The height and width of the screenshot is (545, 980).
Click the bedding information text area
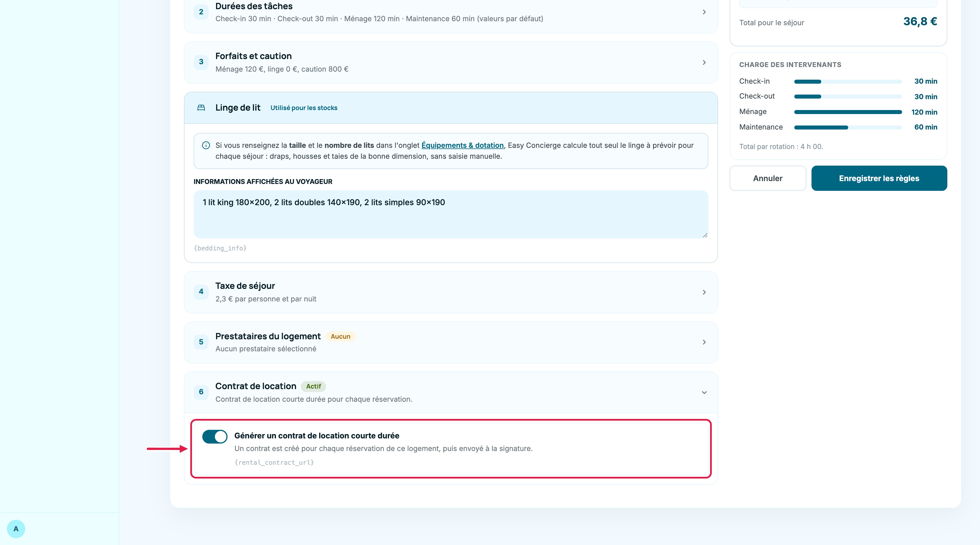451,215
